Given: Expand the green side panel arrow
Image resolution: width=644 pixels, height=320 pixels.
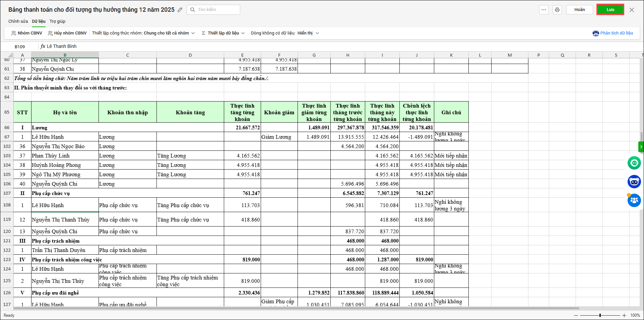Looking at the screenshot, I should coord(641,147).
